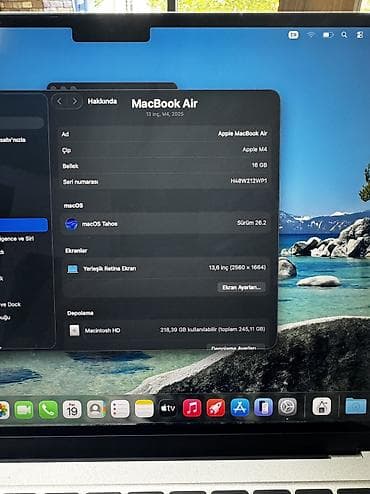
Task: Click the Wi-Fi status icon
Action: (x=311, y=35)
